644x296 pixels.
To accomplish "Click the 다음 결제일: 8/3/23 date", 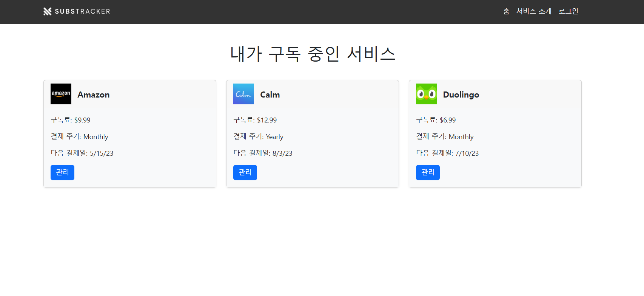I will pyautogui.click(x=263, y=153).
